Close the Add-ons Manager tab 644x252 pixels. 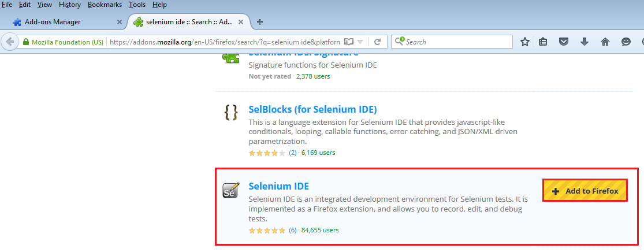(120, 22)
